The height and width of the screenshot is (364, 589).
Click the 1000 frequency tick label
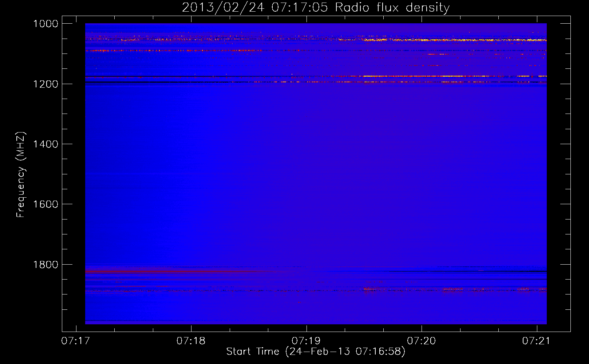[46, 24]
